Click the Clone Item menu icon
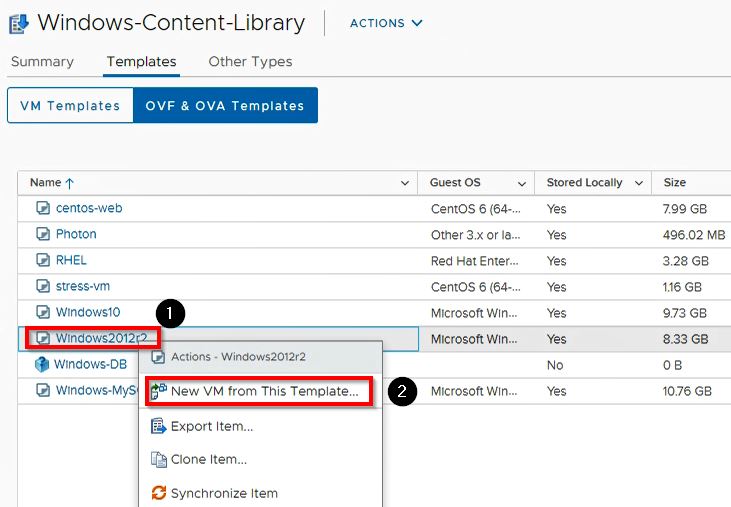 (x=158, y=460)
